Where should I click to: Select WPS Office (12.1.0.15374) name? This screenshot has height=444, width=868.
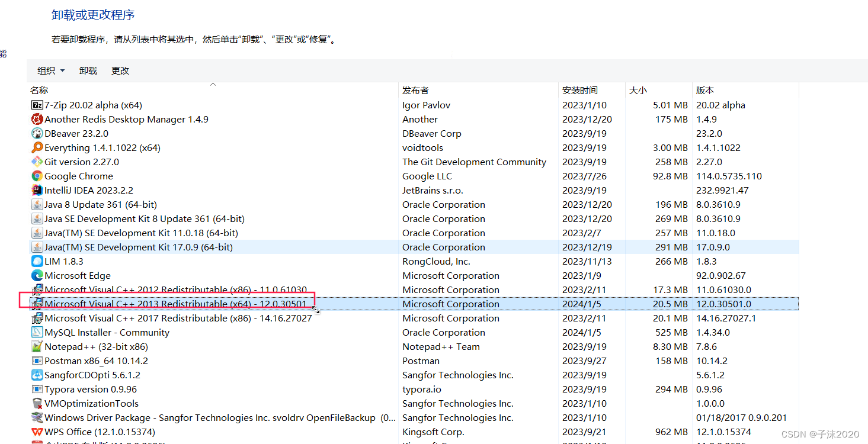pos(100,432)
